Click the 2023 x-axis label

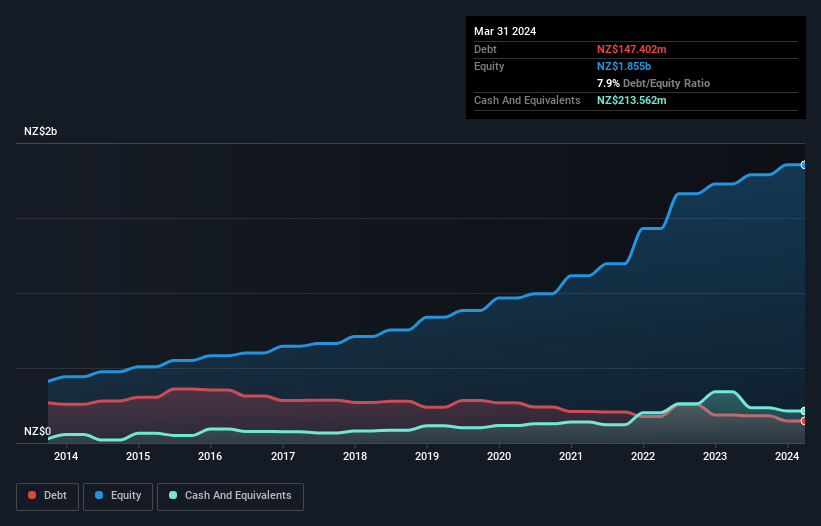tap(715, 456)
